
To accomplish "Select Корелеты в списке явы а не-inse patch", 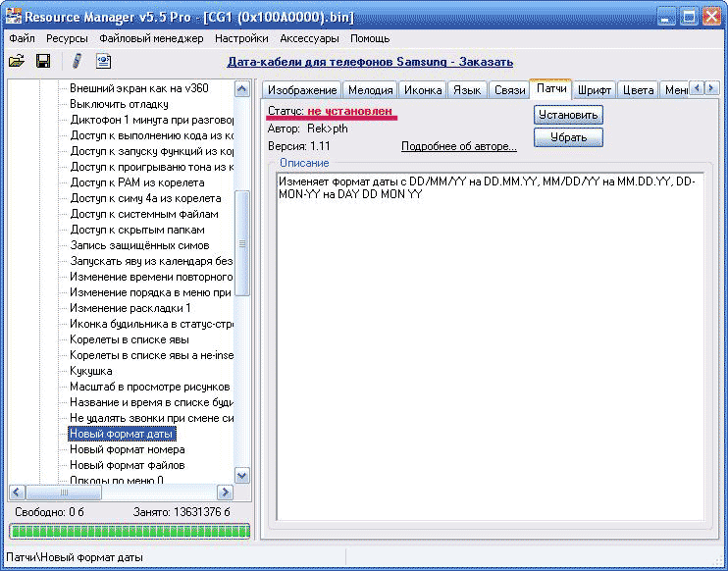I will coord(151,355).
